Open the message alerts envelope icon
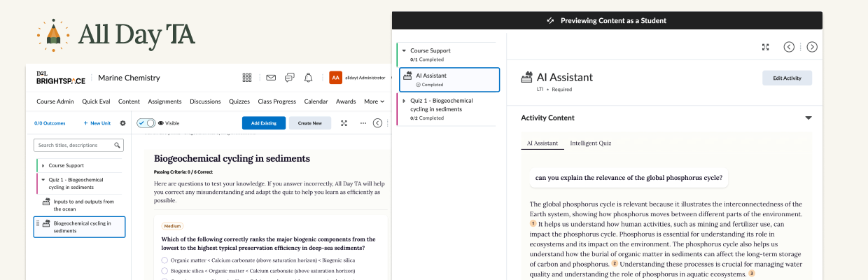This screenshot has width=868, height=280. click(271, 78)
